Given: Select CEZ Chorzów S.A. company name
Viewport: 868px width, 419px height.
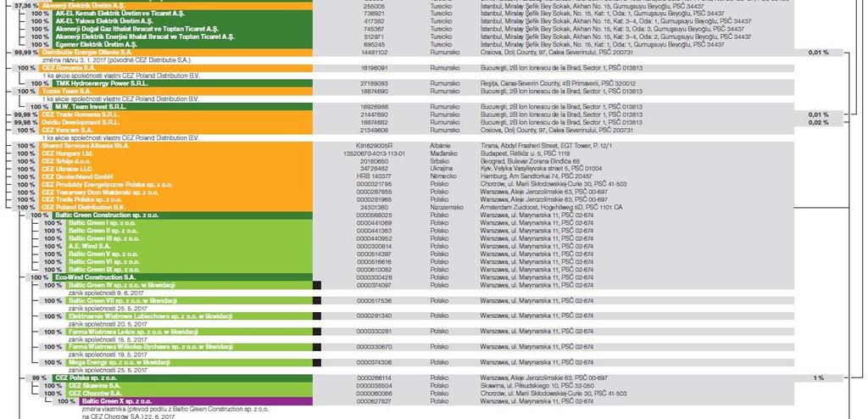Looking at the screenshot, I should (94, 393).
